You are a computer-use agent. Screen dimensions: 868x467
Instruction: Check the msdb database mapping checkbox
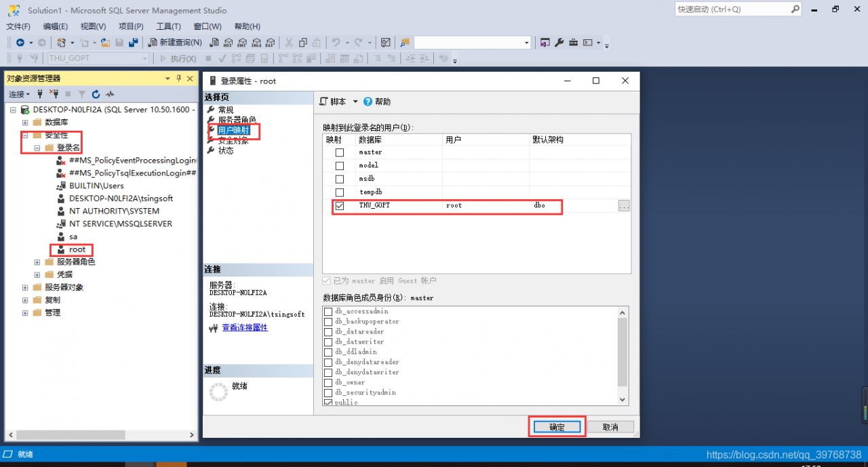(340, 179)
